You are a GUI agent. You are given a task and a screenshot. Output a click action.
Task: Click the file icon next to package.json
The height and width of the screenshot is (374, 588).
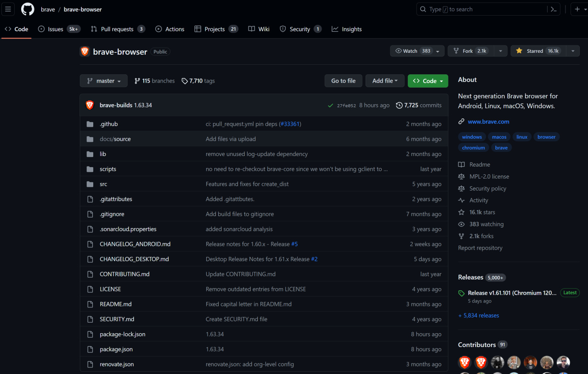(x=90, y=349)
